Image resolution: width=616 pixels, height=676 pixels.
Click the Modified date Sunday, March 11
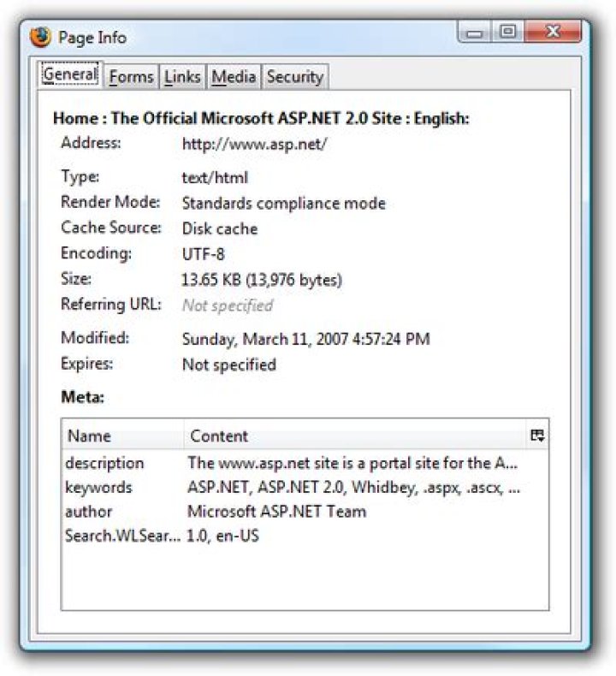[306, 339]
